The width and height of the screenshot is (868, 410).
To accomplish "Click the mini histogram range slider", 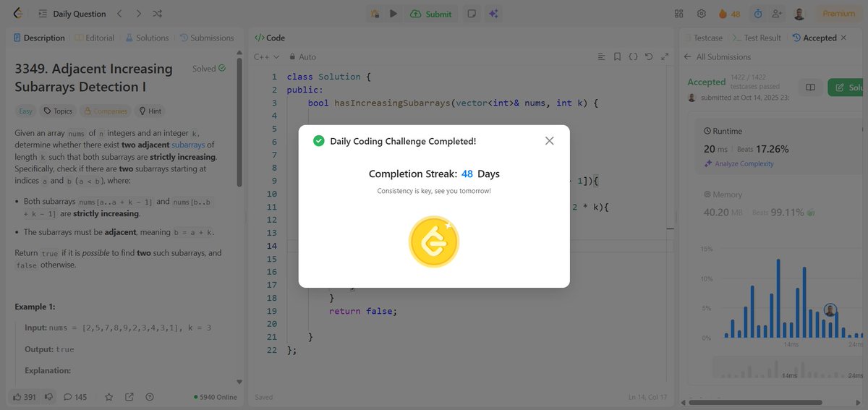I will (x=788, y=367).
